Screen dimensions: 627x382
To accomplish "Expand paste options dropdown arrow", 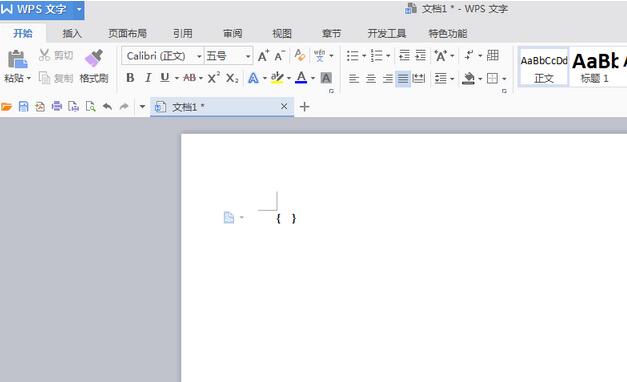I will [x=28, y=78].
